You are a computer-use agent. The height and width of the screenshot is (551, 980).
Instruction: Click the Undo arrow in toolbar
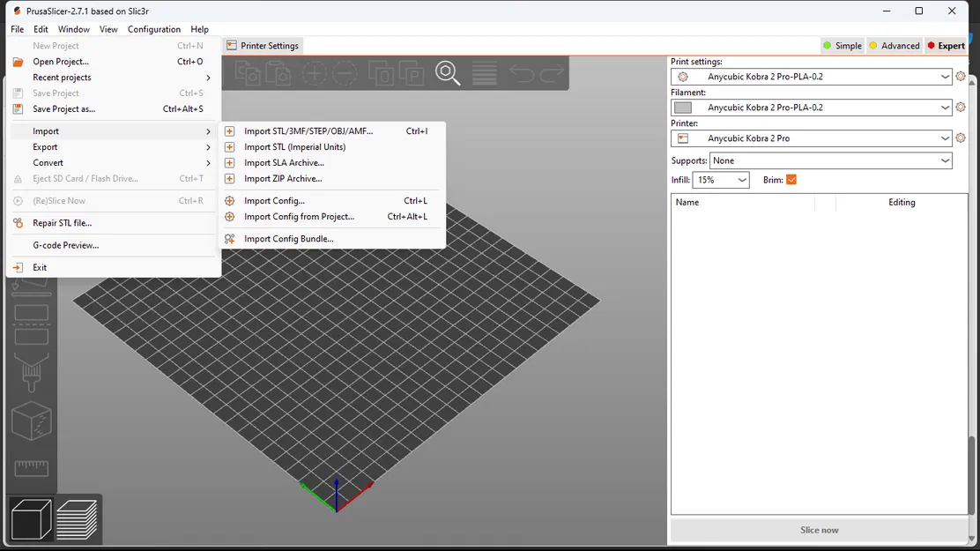point(521,74)
